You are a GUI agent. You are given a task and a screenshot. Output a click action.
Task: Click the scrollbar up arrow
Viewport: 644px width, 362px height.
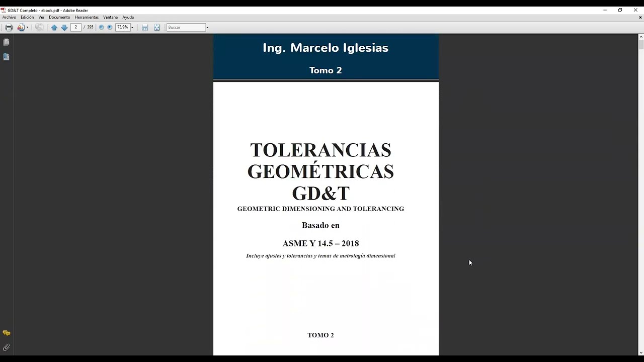pyautogui.click(x=641, y=37)
